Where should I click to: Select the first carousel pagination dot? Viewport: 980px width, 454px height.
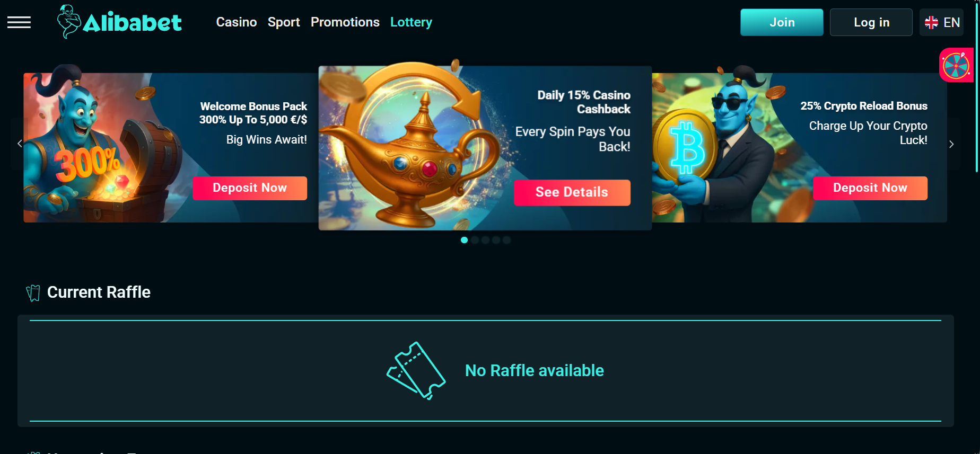465,240
